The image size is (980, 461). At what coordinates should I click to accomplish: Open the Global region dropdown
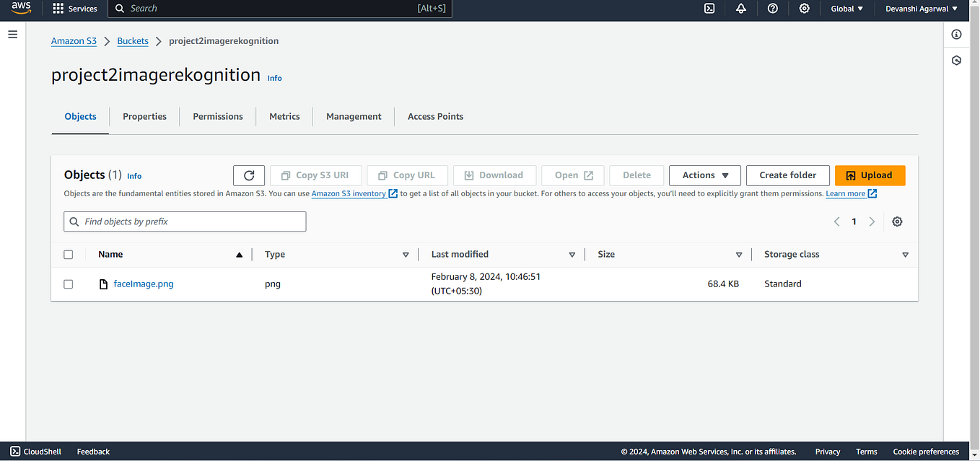(x=846, y=9)
